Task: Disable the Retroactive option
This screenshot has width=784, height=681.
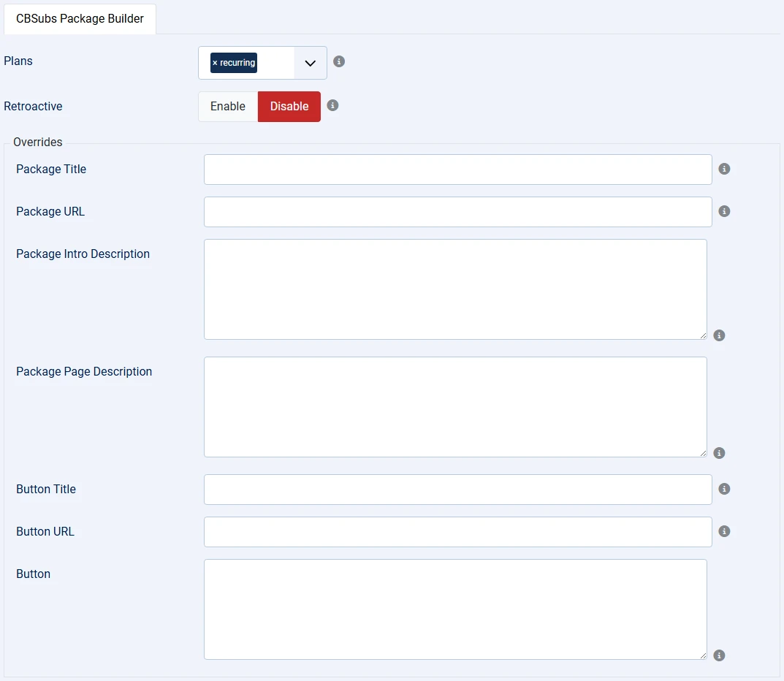Action: pyautogui.click(x=289, y=106)
